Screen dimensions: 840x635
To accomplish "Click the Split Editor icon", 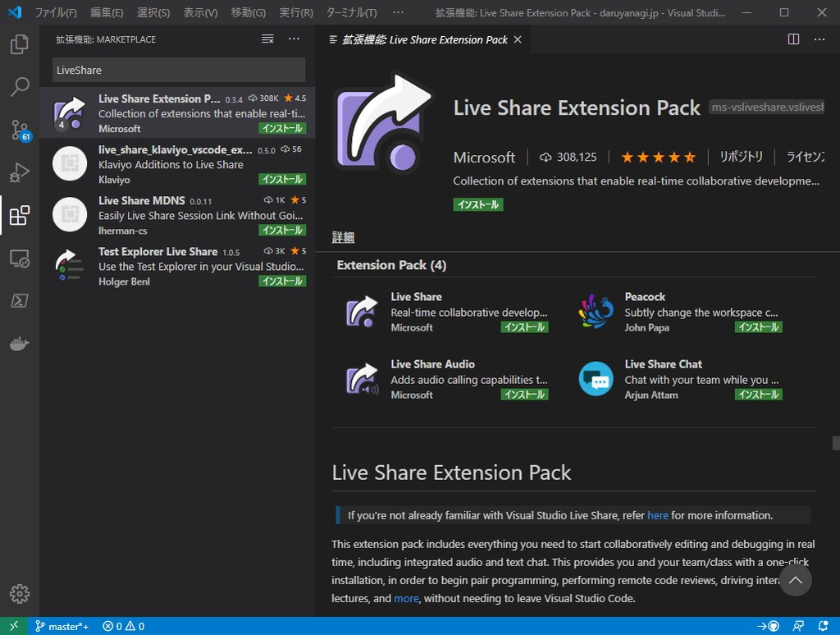I will (792, 39).
